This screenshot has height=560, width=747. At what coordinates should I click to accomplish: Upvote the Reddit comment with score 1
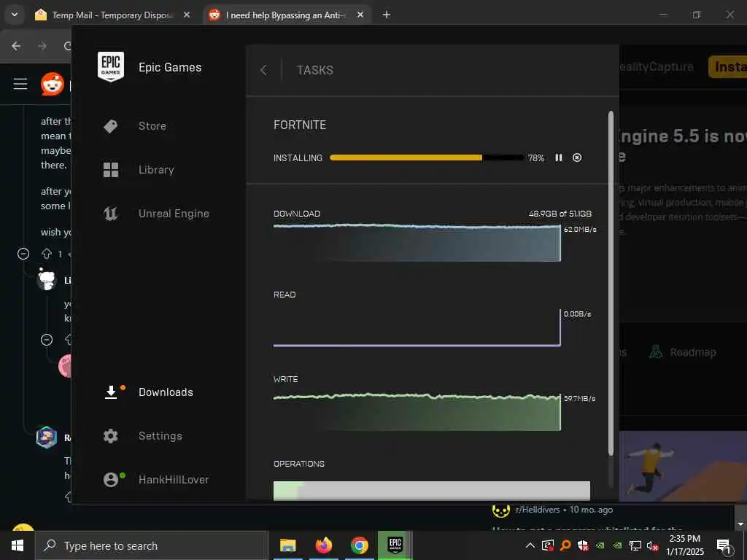point(47,254)
